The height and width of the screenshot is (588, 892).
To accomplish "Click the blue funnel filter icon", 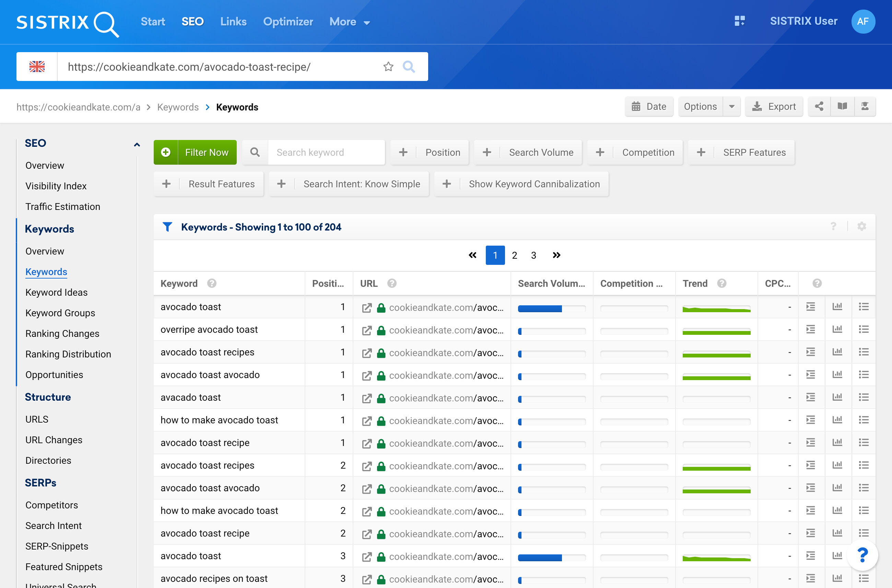I will 167,227.
